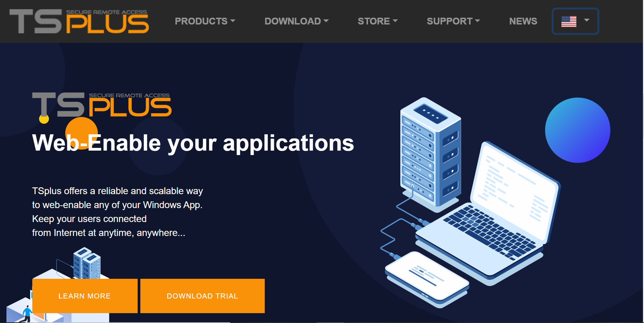This screenshot has height=323, width=644.
Task: Expand the SUPPORT dropdown menu
Action: [x=453, y=21]
